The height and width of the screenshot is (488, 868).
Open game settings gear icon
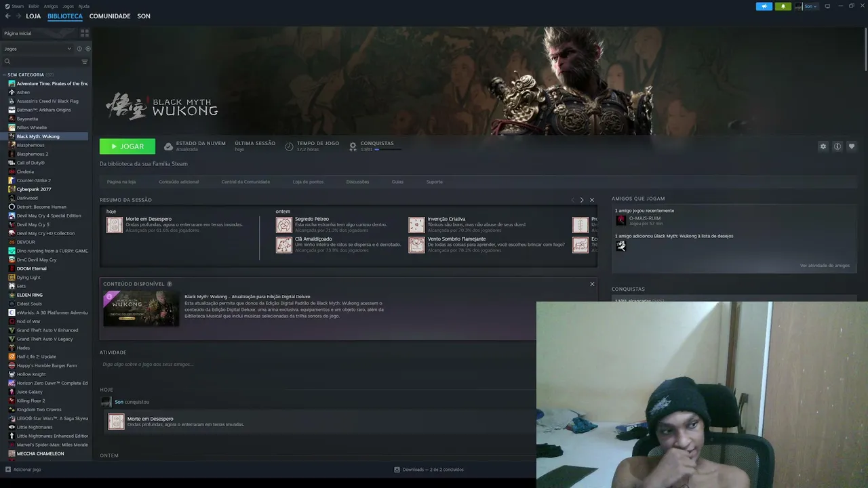click(823, 146)
